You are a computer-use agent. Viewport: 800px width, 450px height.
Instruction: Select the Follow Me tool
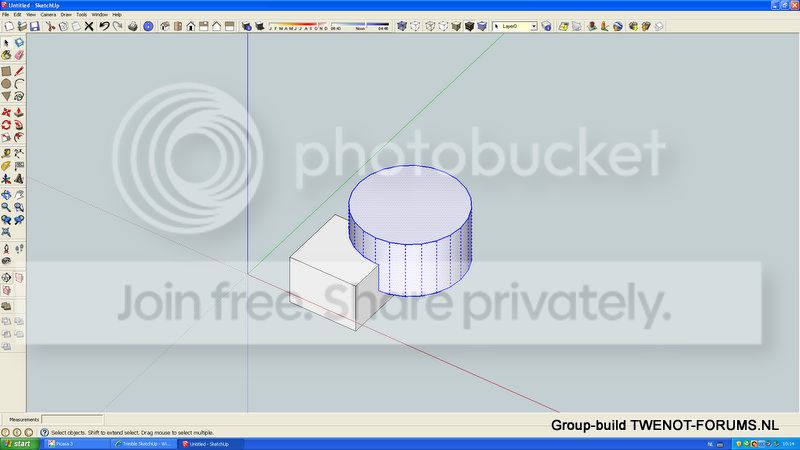19,125
